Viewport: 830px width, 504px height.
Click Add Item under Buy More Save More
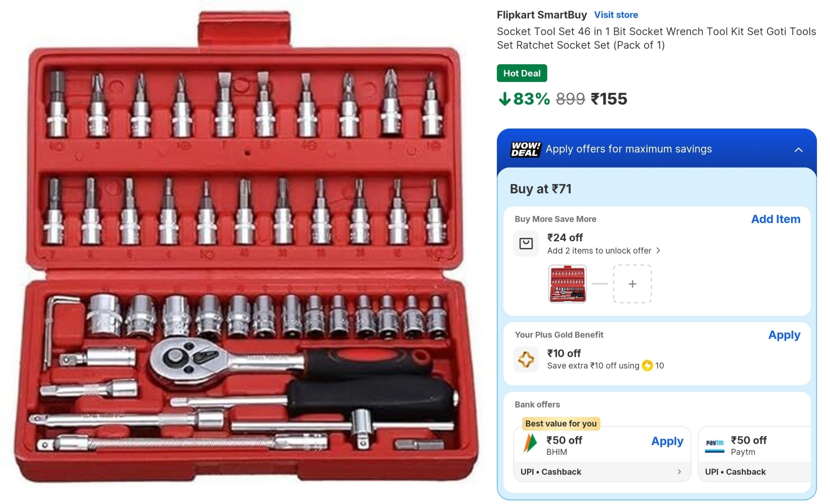coord(776,219)
